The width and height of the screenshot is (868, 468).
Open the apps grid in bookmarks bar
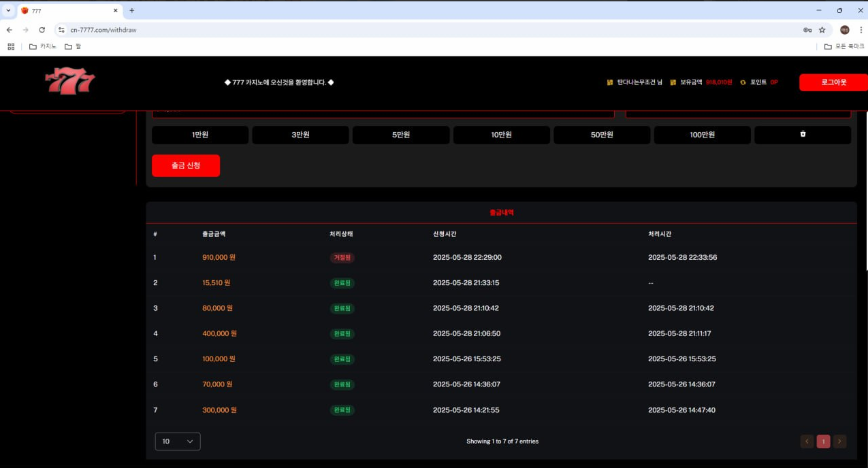[11, 46]
